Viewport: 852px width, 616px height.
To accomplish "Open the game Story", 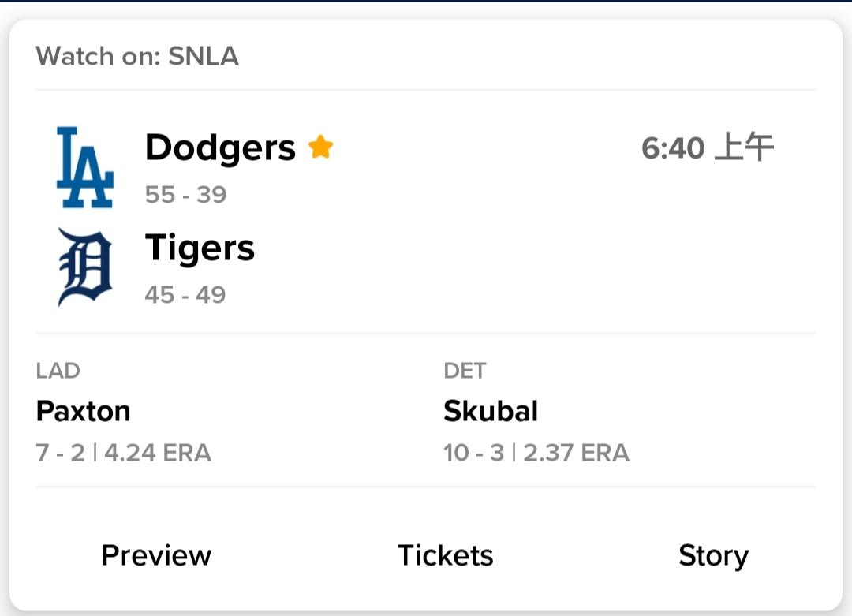I will 713,556.
